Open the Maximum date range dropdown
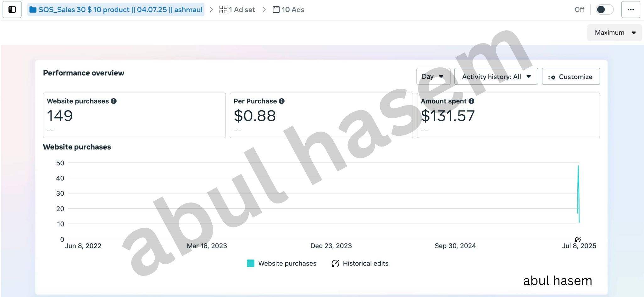The width and height of the screenshot is (644, 297). tap(615, 33)
